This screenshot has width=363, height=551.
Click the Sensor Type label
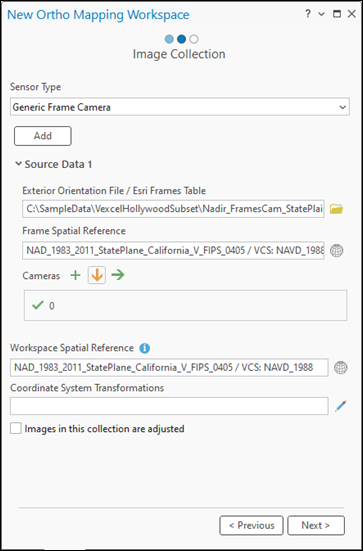35,87
